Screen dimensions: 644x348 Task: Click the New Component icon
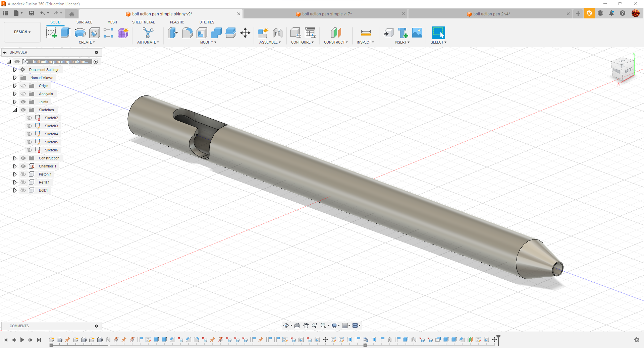[263, 33]
